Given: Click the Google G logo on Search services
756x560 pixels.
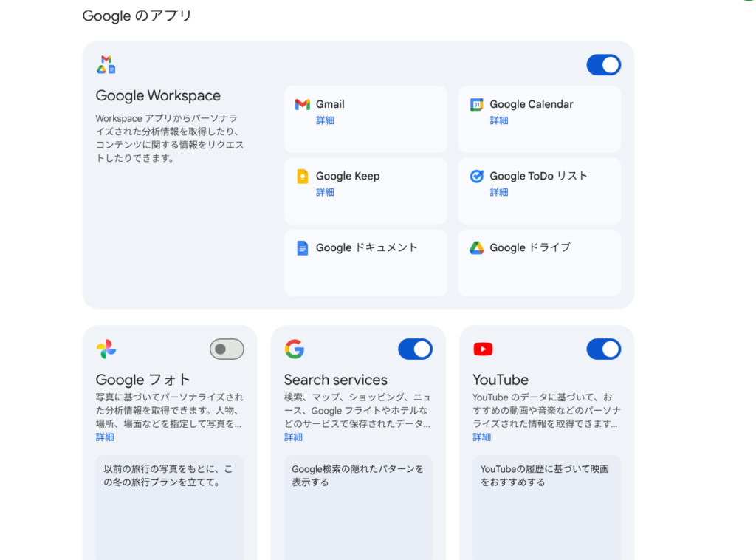Looking at the screenshot, I should click(x=295, y=349).
